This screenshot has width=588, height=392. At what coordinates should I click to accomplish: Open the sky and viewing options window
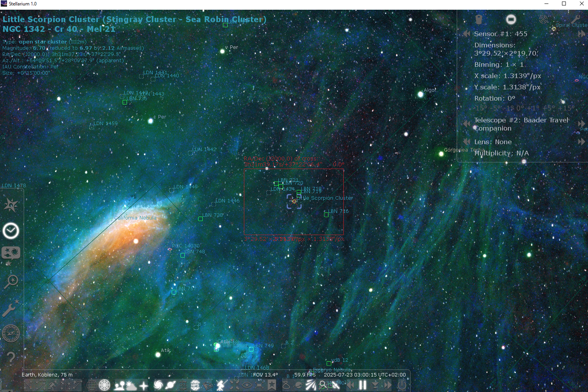11,253
